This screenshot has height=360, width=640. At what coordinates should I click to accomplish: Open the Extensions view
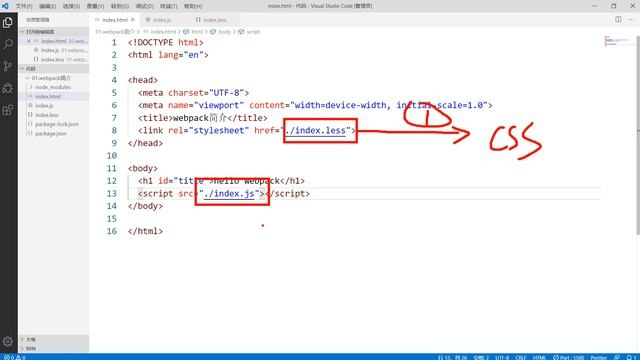(x=8, y=110)
